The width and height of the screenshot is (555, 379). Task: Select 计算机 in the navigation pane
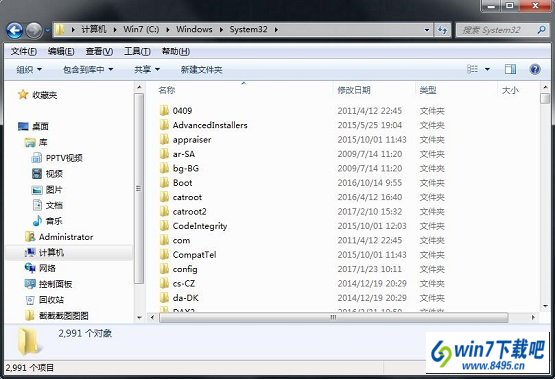coord(44,252)
